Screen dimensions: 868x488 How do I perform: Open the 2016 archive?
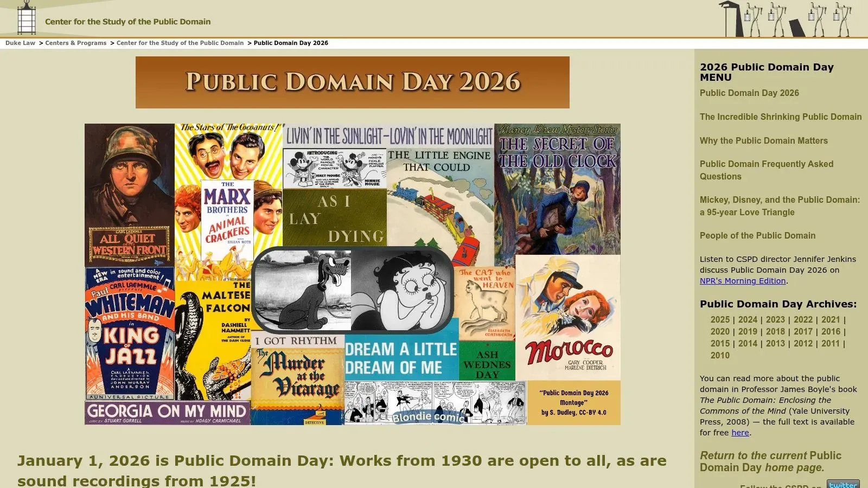tap(831, 331)
